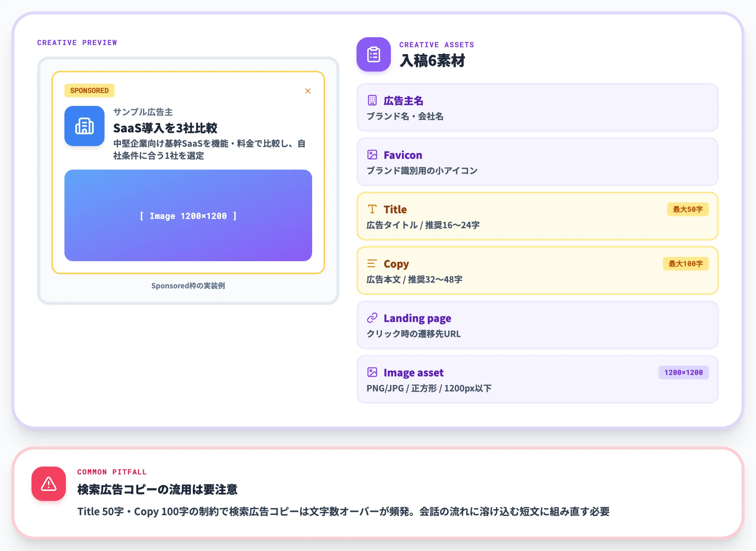Click the CREATIVE ASSETS label
Image resolution: width=756 pixels, height=551 pixels.
(437, 45)
